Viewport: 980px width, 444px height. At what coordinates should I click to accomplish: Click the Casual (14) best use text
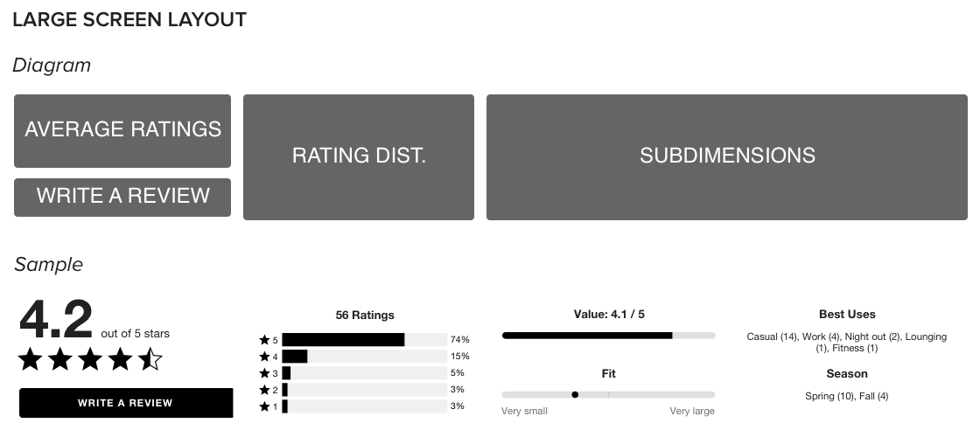point(772,337)
